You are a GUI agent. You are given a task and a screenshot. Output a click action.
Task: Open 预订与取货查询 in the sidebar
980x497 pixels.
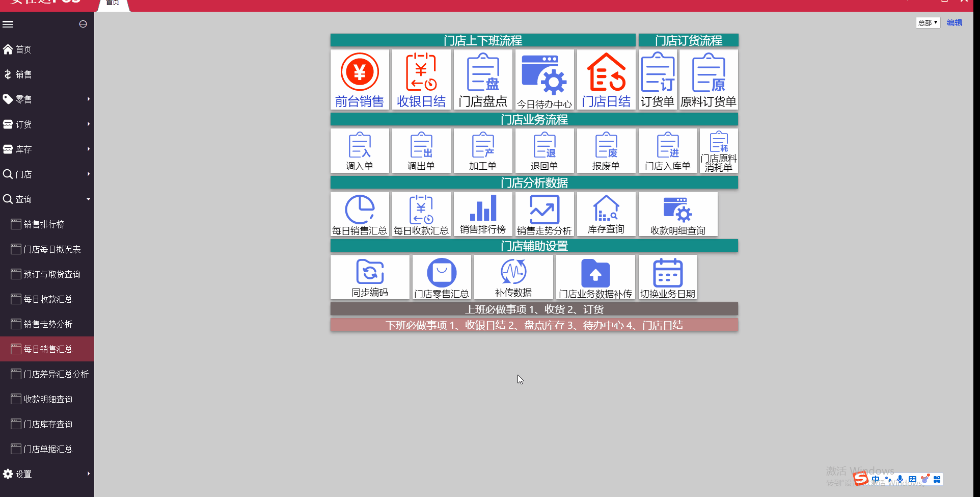[x=47, y=274]
